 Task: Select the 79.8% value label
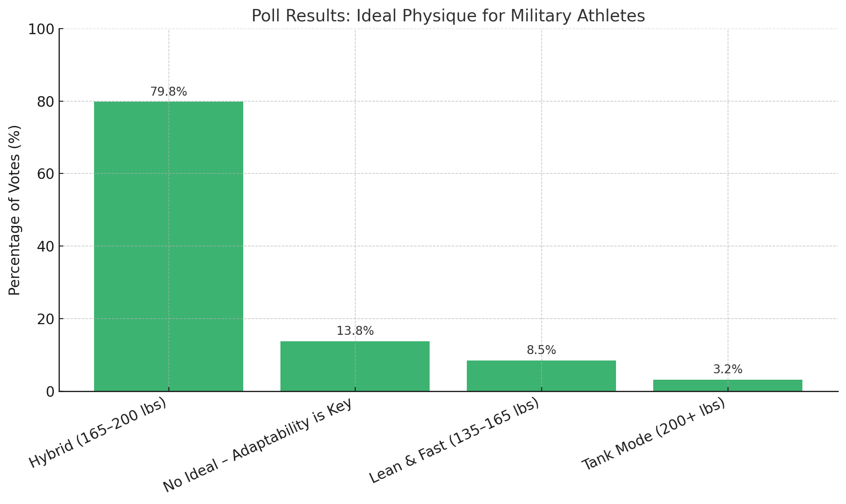pos(168,92)
